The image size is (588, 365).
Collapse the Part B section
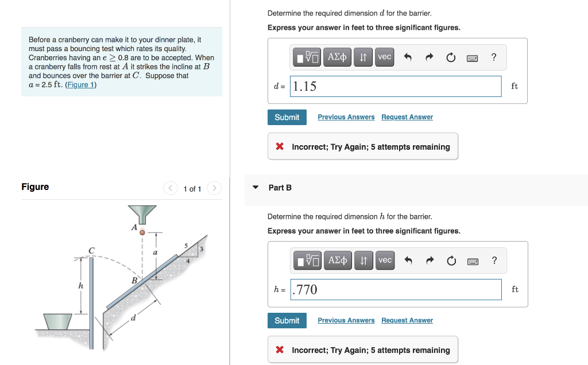pyautogui.click(x=256, y=187)
